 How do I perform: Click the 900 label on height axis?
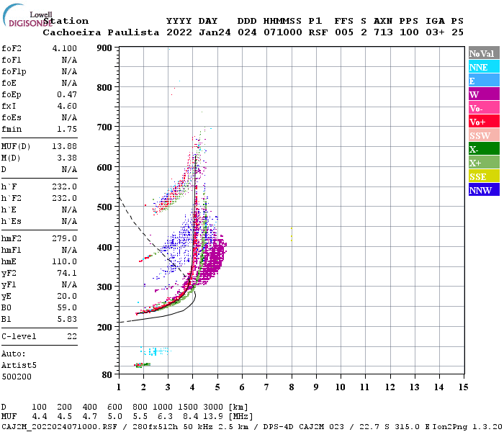tap(104, 48)
